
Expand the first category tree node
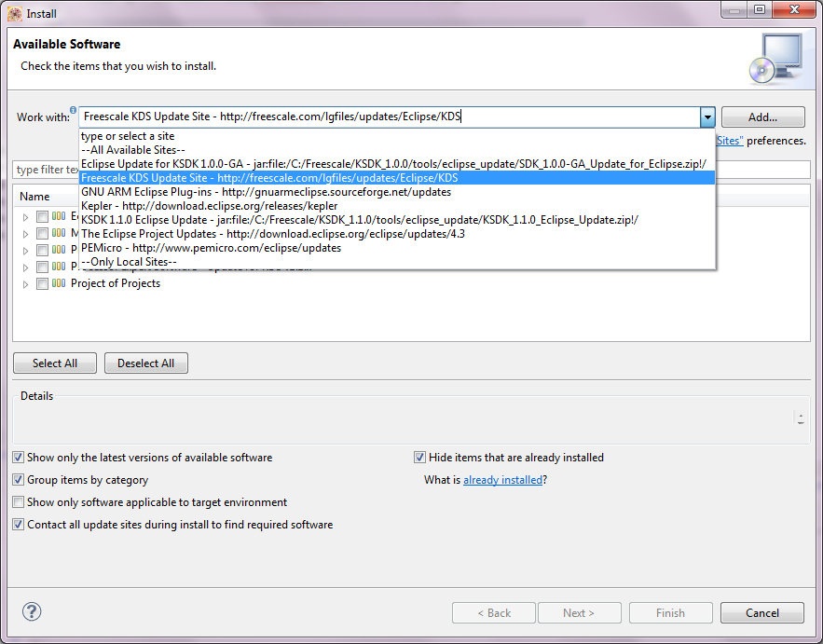[25, 217]
